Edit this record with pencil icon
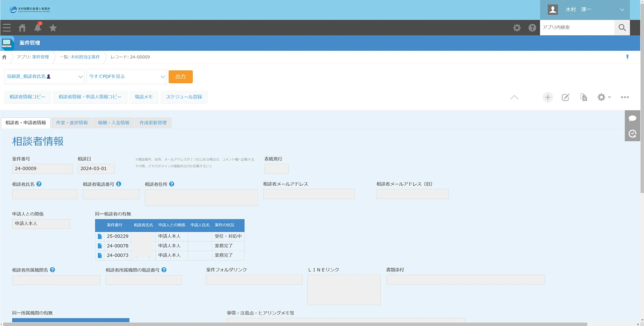Viewport: 644px width, 326px height. tap(566, 97)
